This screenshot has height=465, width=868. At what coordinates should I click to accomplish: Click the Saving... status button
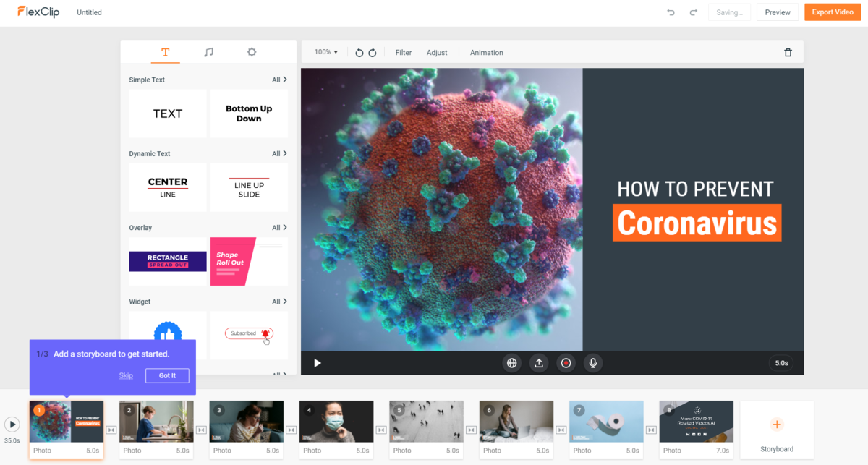729,12
